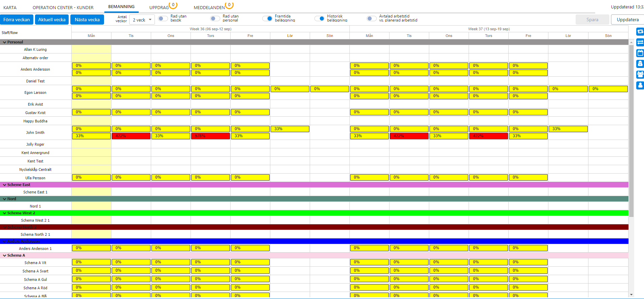Click the single person sidebar icon
The height and width of the screenshot is (299, 644).
pos(640,85)
